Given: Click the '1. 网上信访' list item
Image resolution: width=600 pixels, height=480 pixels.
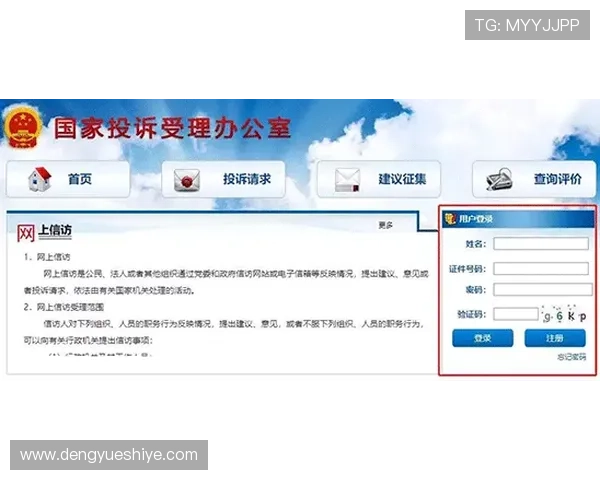Looking at the screenshot, I should (47, 257).
